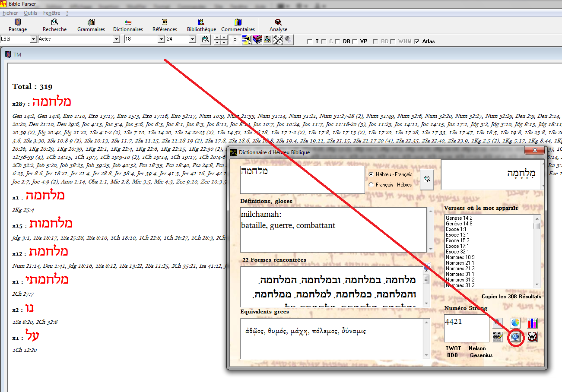Open the Références toolbar item
Screen dimensions: 562x392
(x=165, y=25)
